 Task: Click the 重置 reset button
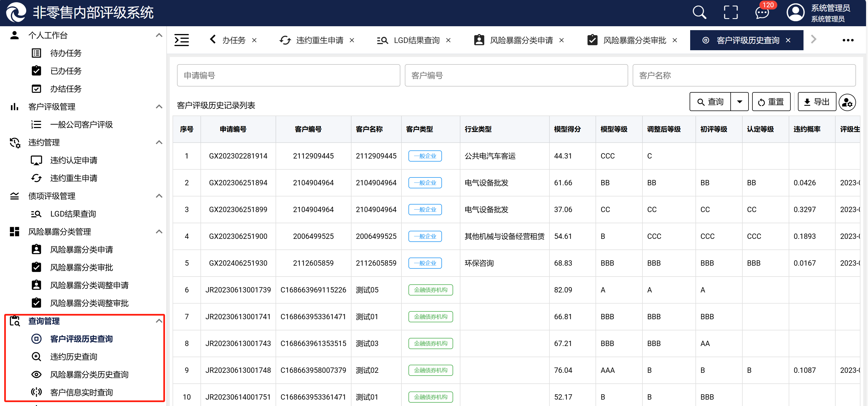[x=771, y=102]
